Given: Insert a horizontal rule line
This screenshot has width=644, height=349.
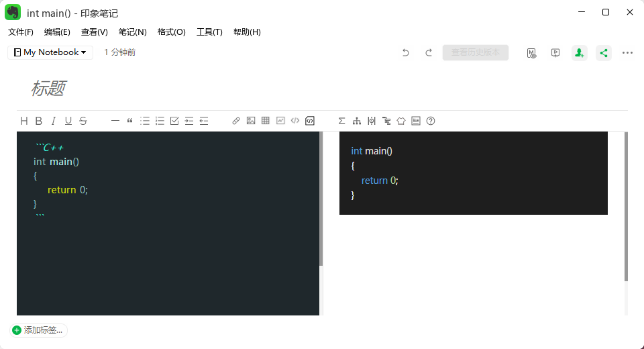Looking at the screenshot, I should click(115, 121).
